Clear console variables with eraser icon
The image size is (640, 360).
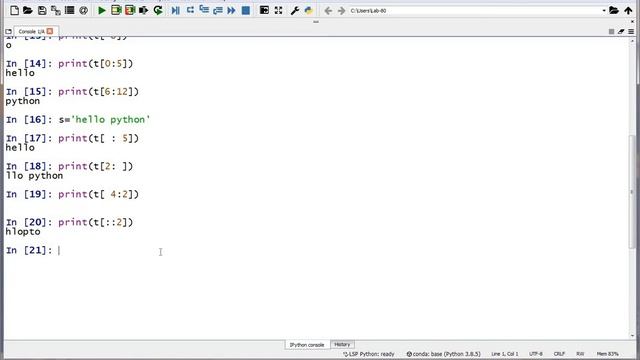(621, 31)
